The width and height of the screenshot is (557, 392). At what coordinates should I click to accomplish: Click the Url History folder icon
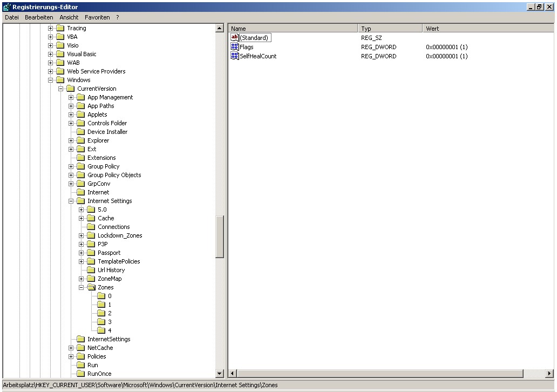pyautogui.click(x=91, y=270)
